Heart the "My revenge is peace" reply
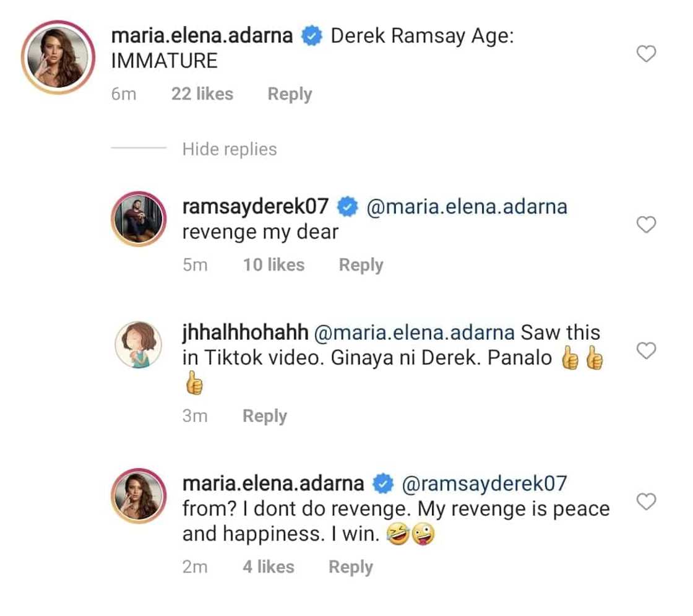Viewport: 693px width, 616px height. coord(646,501)
